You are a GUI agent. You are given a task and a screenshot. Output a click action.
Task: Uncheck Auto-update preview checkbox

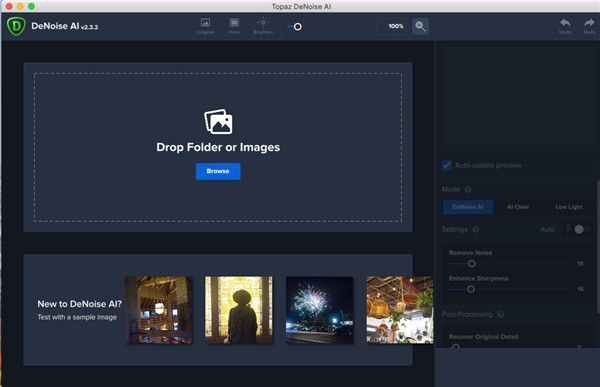coord(447,165)
